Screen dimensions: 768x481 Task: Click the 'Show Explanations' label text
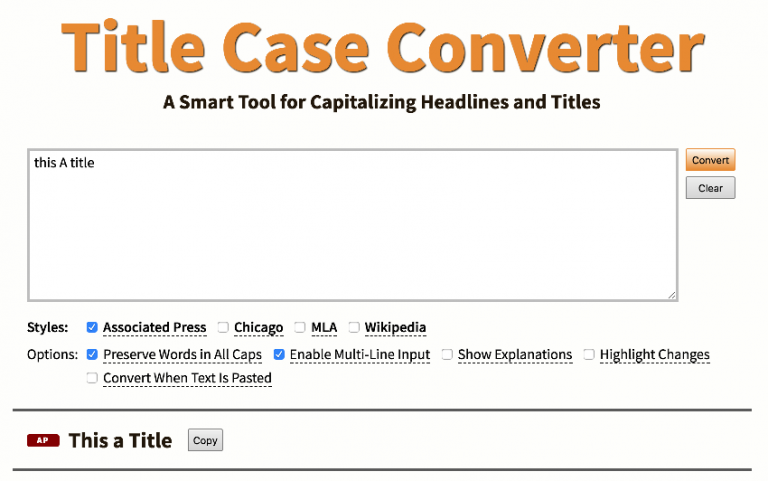[x=515, y=354]
